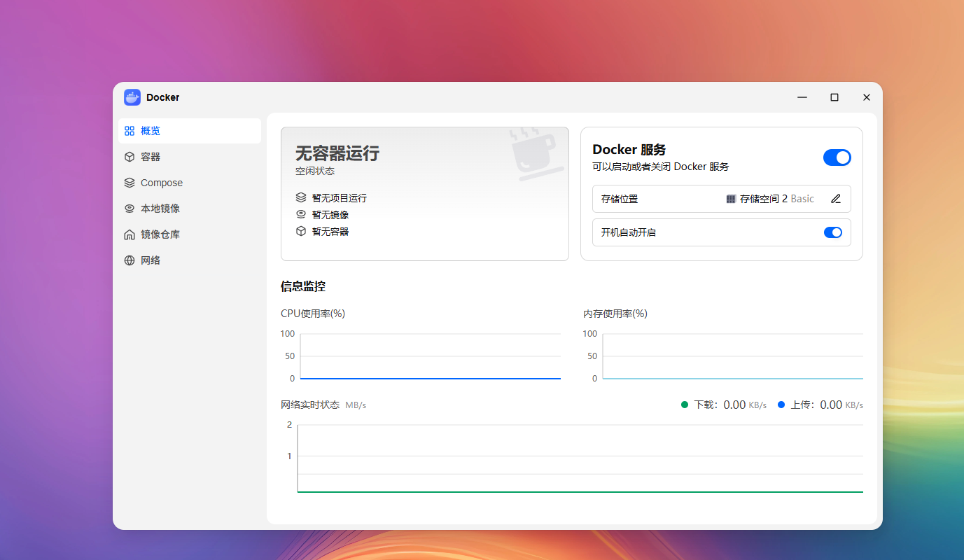Click the 镜像仓库 house icon in sidebar
Viewport: 964px width, 560px height.
(x=130, y=234)
